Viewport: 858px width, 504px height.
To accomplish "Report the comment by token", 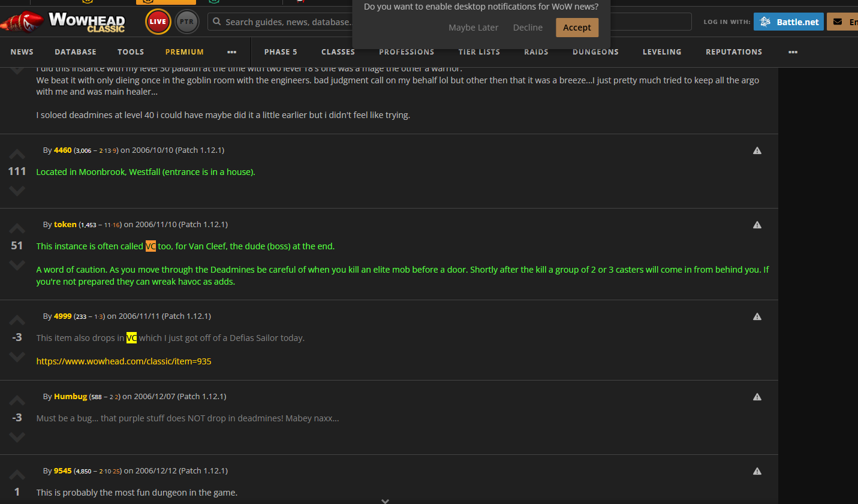I will click(x=757, y=225).
